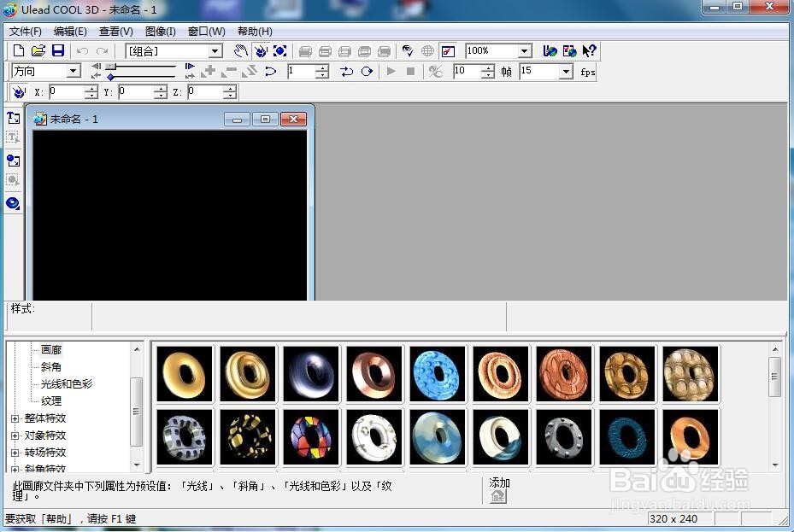The width and height of the screenshot is (794, 532).
Task: Toggle ping-pong animation mode
Action: [346, 72]
